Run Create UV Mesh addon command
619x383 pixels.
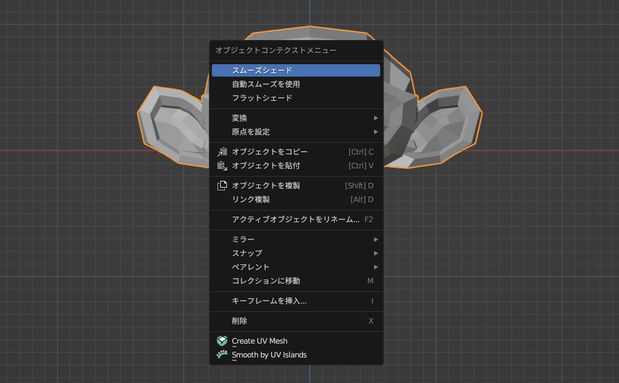[x=296, y=341]
